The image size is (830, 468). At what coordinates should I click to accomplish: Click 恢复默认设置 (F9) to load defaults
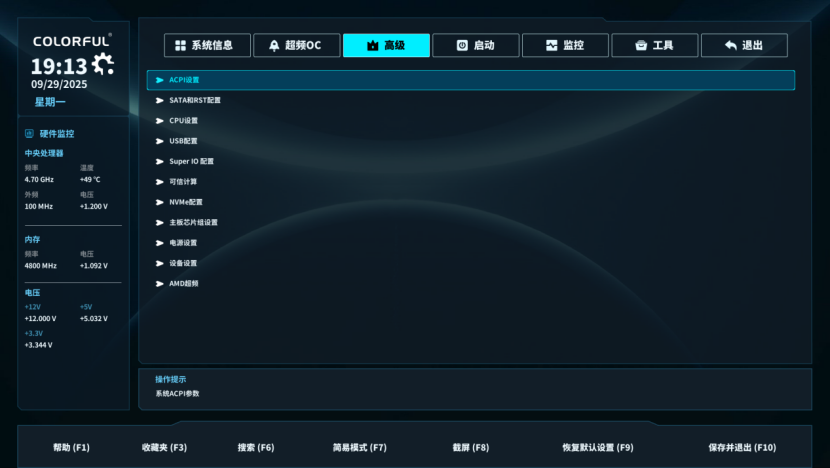point(597,447)
